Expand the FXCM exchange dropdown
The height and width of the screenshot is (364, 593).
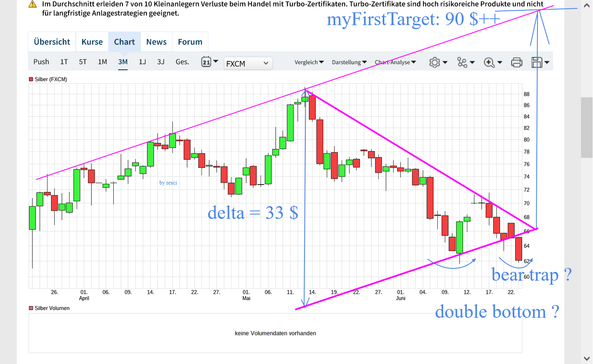coord(248,63)
